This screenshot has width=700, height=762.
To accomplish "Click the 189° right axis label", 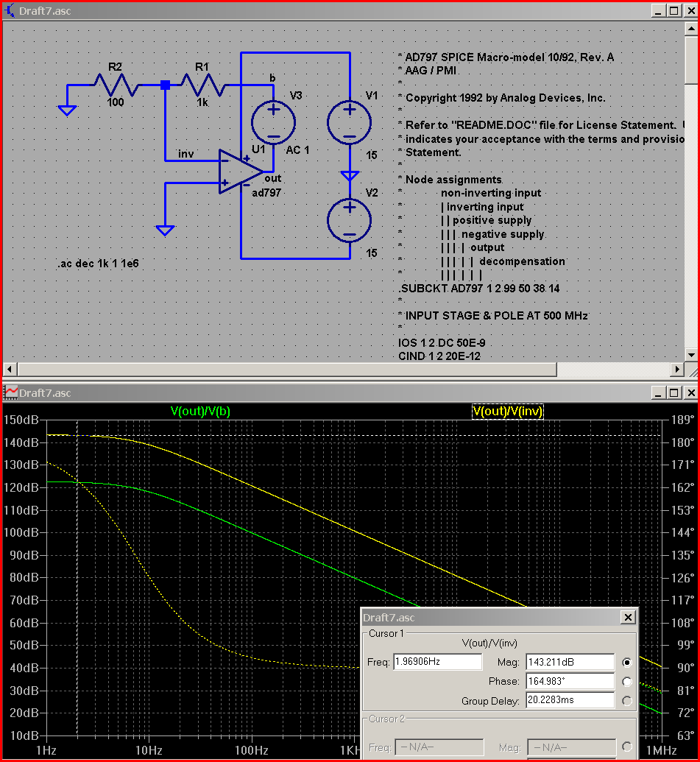I will (682, 420).
